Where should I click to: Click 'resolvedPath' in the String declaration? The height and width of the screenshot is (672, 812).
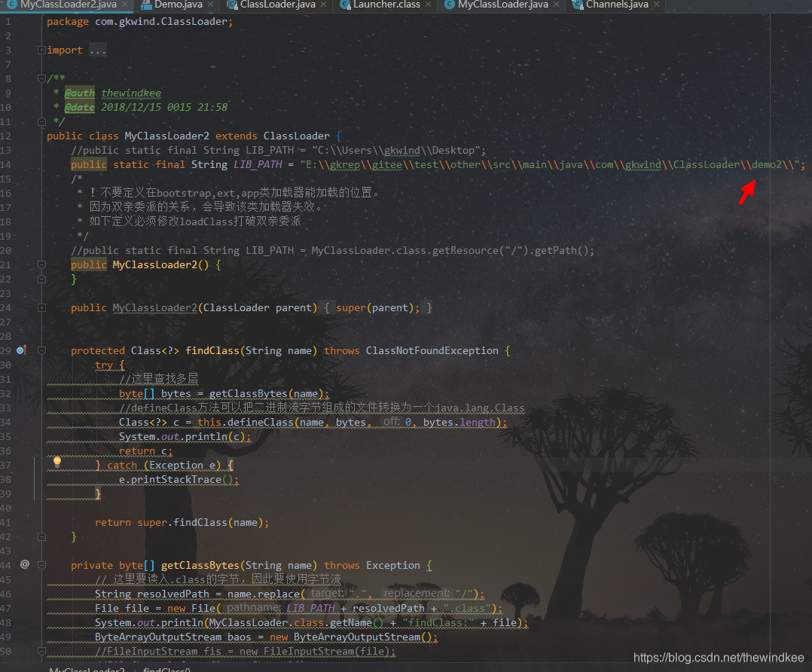173,594
